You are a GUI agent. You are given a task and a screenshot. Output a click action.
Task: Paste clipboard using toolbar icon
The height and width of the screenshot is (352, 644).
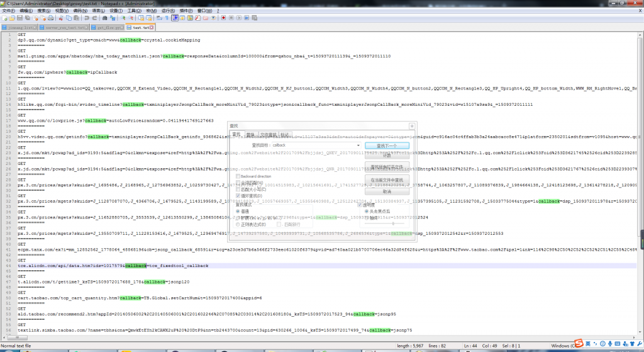[x=76, y=18]
